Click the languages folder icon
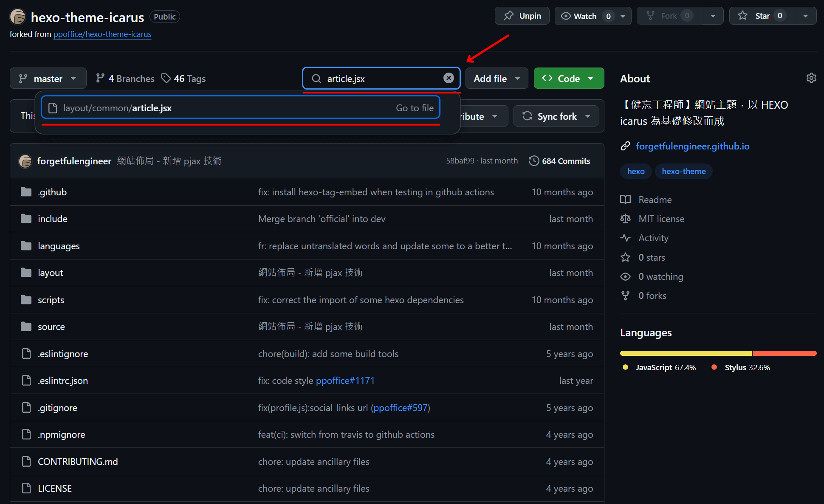This screenshot has height=504, width=824. coord(26,246)
